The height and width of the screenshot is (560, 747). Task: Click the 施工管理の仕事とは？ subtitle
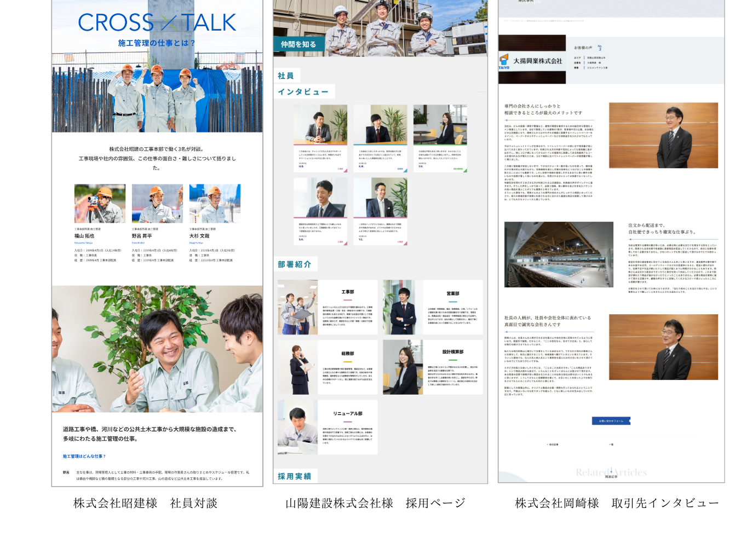click(x=157, y=43)
